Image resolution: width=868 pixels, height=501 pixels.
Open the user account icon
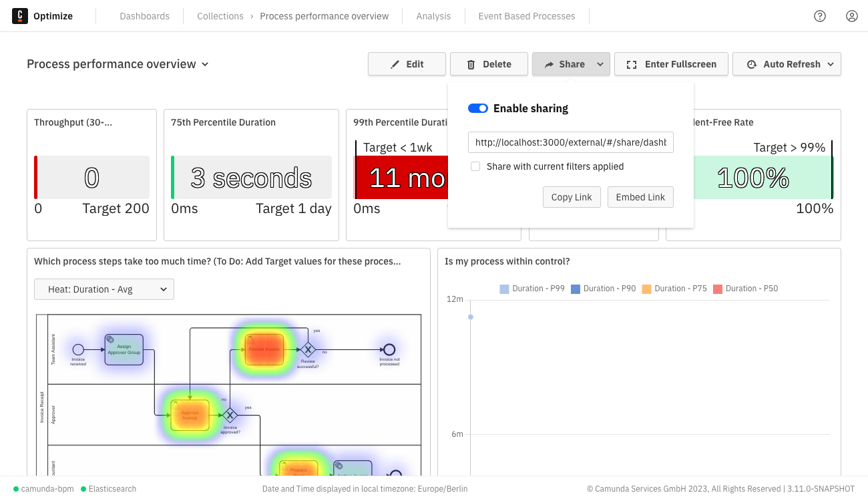852,16
